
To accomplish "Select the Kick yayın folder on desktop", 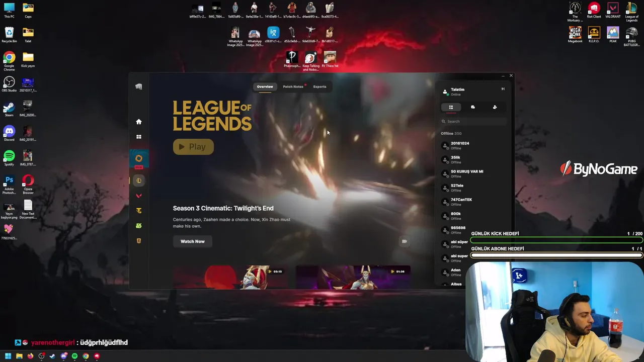I will click(x=28, y=60).
